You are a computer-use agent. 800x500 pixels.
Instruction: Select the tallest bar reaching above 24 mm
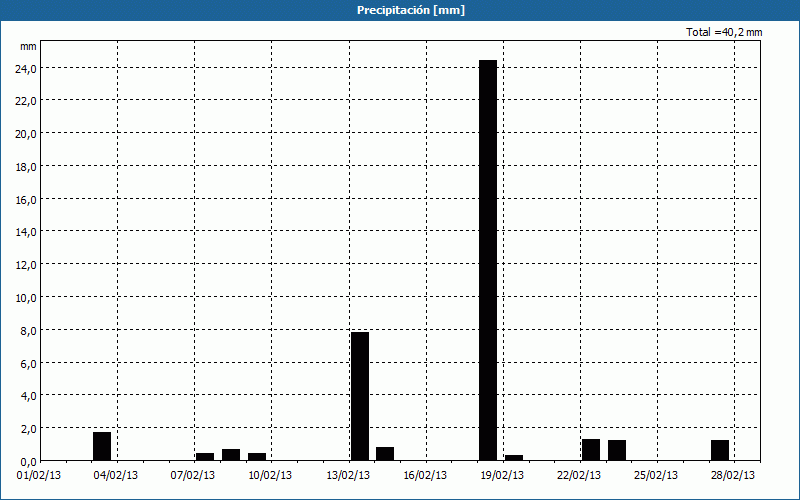[488, 260]
